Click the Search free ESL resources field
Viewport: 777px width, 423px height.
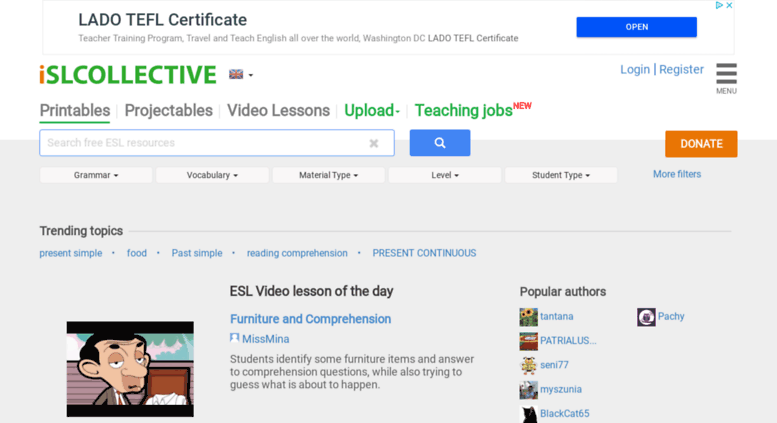coord(217,143)
